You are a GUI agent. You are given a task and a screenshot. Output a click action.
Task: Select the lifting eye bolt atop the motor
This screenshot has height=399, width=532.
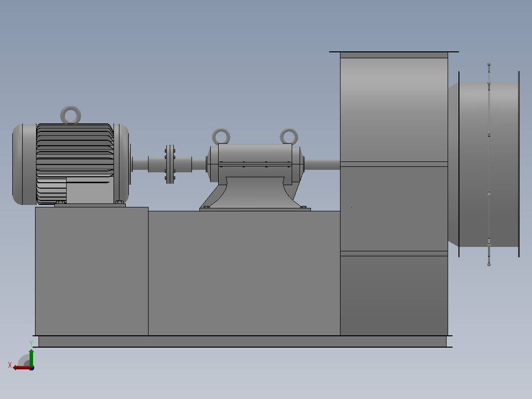coord(71,115)
